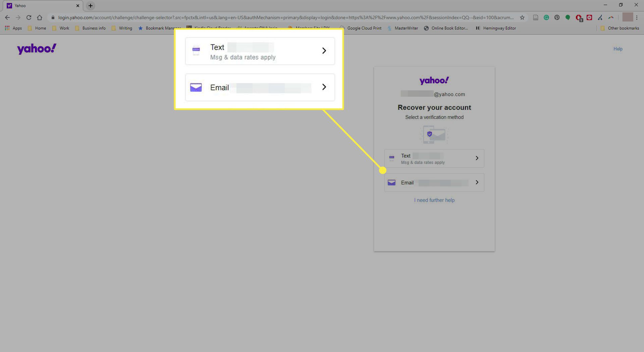Click the red extension icon with badge 1
The width and height of the screenshot is (644, 352).
[x=579, y=18]
